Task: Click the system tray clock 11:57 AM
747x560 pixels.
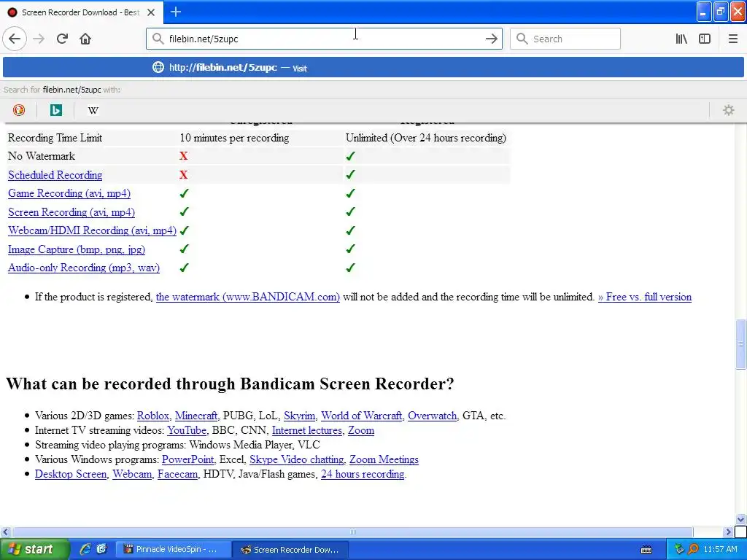Action: [720, 550]
